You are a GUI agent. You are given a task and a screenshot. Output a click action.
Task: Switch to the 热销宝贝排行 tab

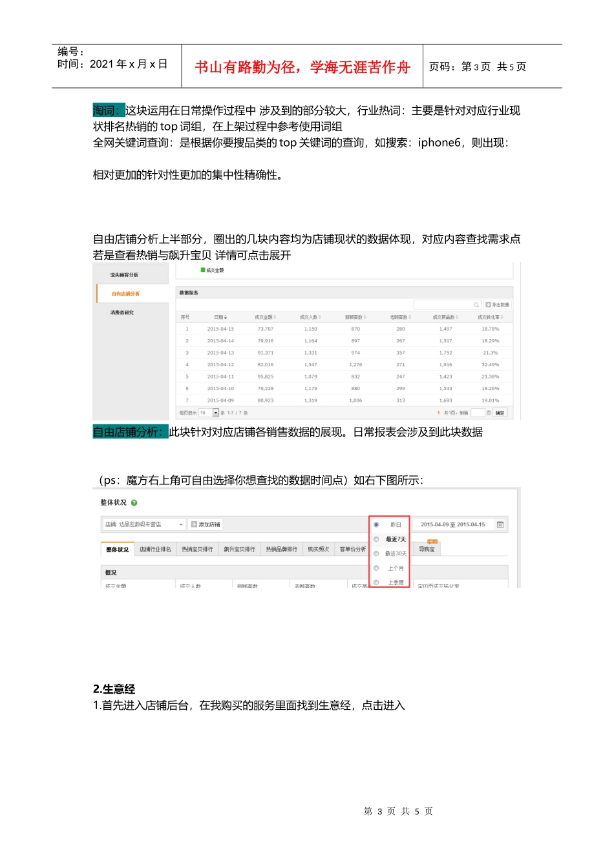point(197,550)
